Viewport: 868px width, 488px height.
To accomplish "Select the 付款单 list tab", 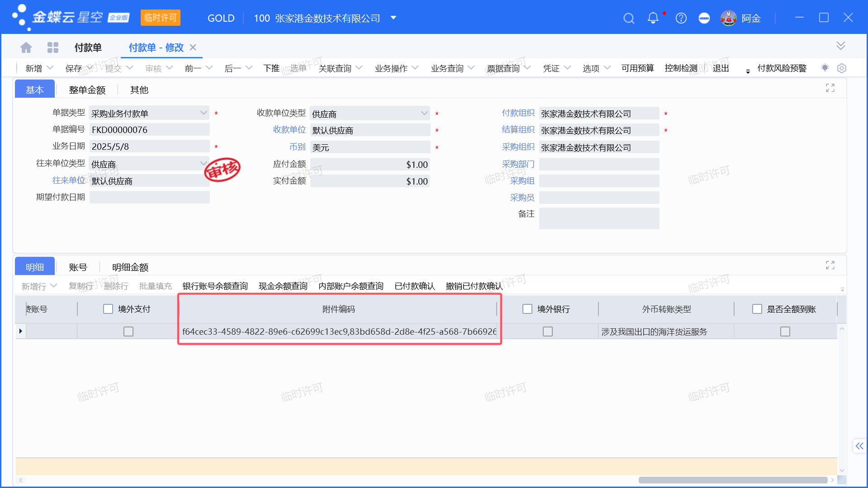I will click(88, 47).
